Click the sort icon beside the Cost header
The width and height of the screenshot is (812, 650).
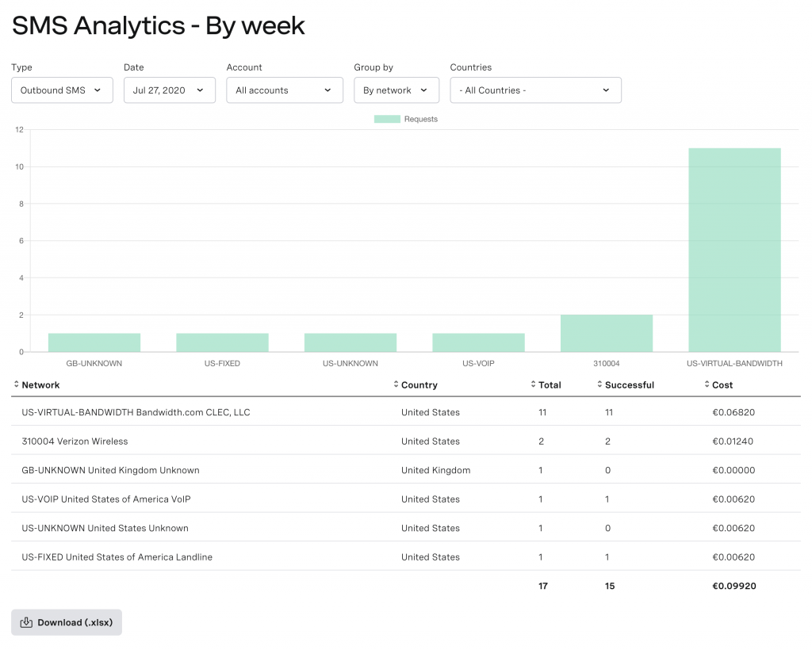[706, 384]
